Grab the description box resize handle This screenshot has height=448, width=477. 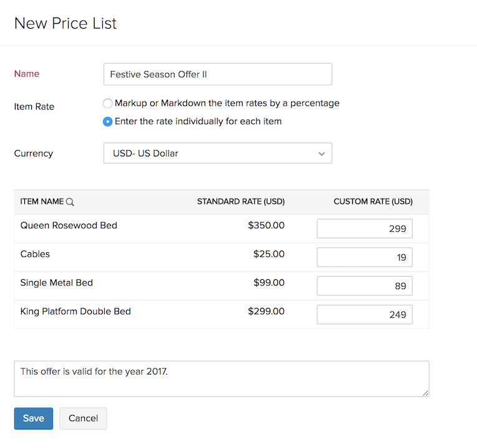[x=426, y=393]
